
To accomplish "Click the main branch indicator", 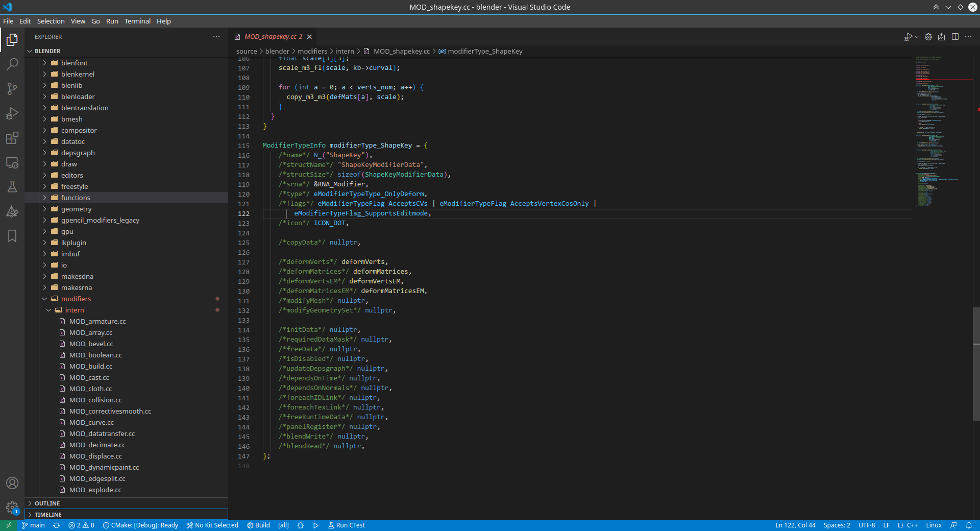I will [34, 525].
